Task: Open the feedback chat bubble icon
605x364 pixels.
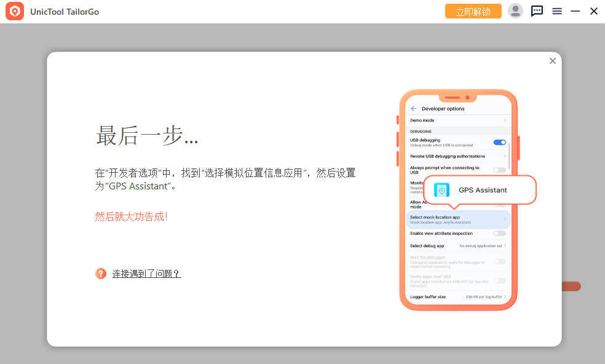Action: pos(537,11)
